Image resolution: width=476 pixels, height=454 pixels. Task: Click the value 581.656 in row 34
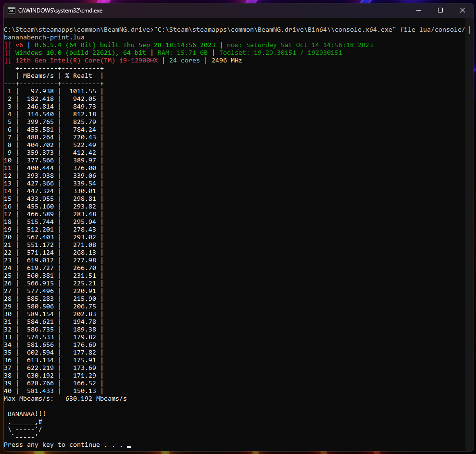pyautogui.click(x=40, y=345)
